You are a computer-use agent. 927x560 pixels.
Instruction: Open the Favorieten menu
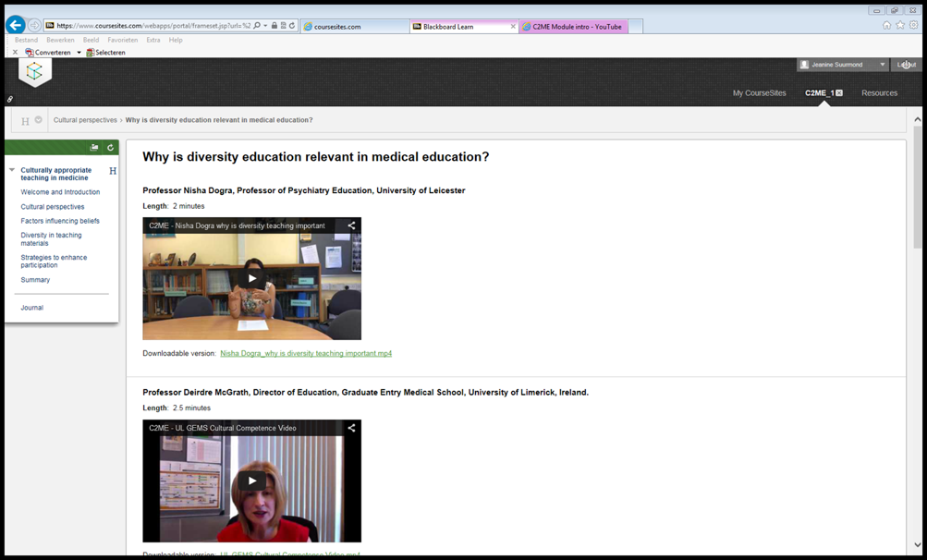coord(122,40)
